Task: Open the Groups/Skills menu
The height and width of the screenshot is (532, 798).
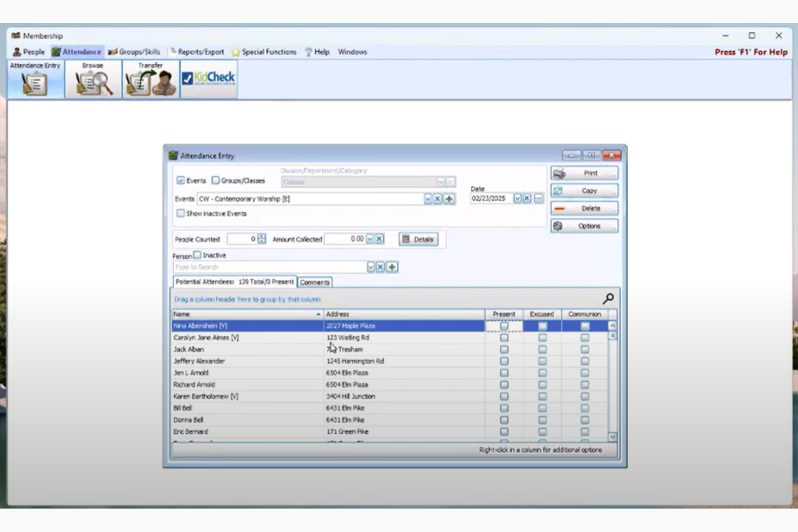Action: 134,52
